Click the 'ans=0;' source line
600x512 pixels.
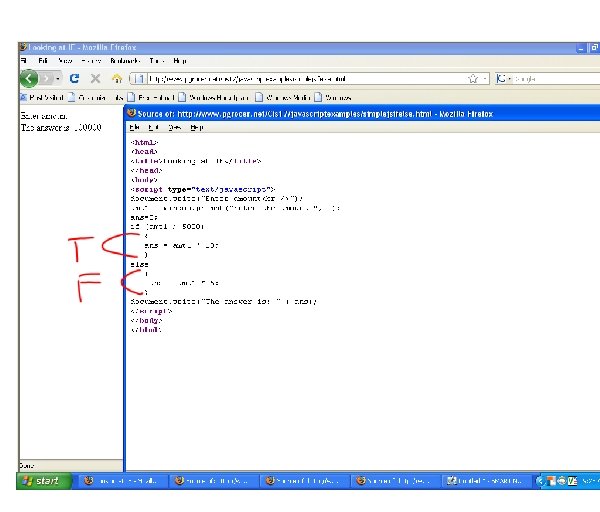144,217
